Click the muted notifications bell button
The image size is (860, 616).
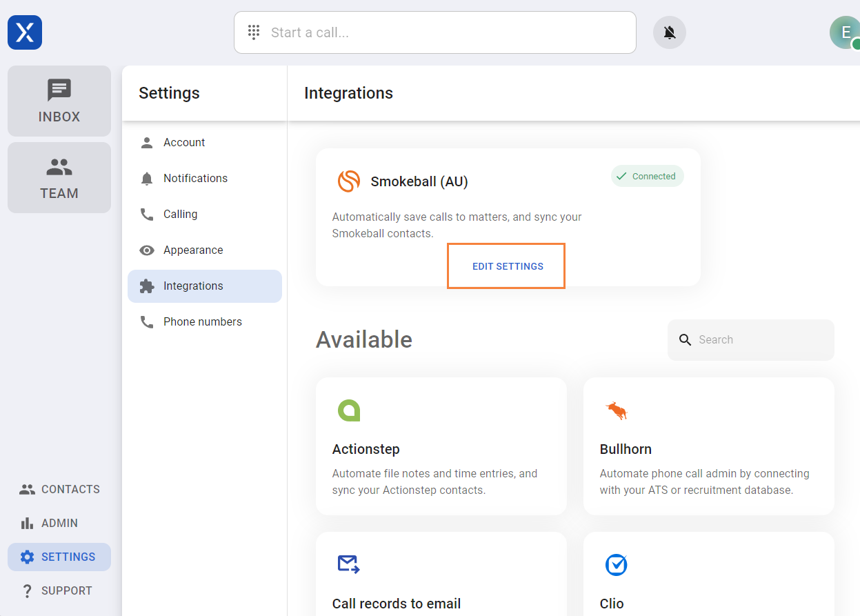[669, 32]
